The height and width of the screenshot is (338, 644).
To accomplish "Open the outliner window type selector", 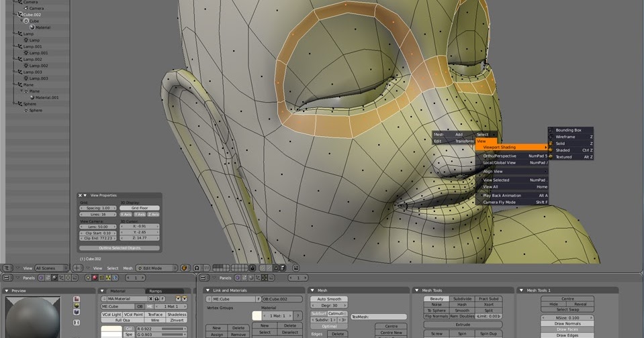I will (7, 268).
